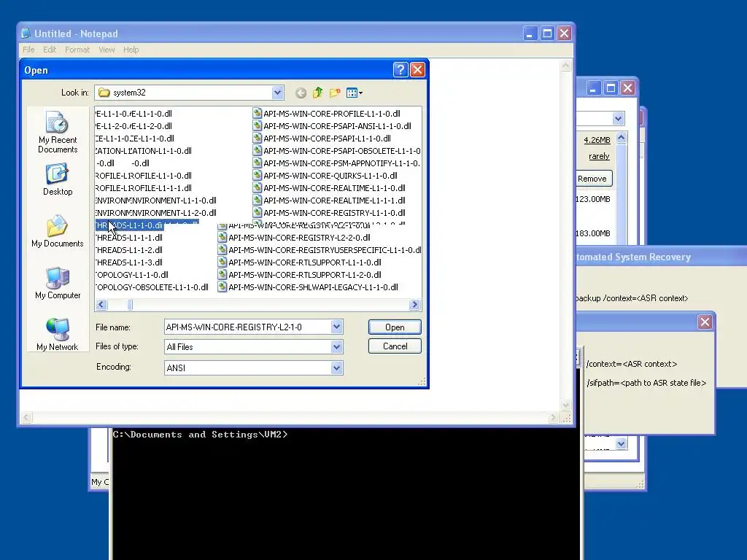Select API-MS-WIN-CORE-REALTIME-L1-1-1.dll file icon
Viewport: 747px width, 560px height.
coord(258,200)
